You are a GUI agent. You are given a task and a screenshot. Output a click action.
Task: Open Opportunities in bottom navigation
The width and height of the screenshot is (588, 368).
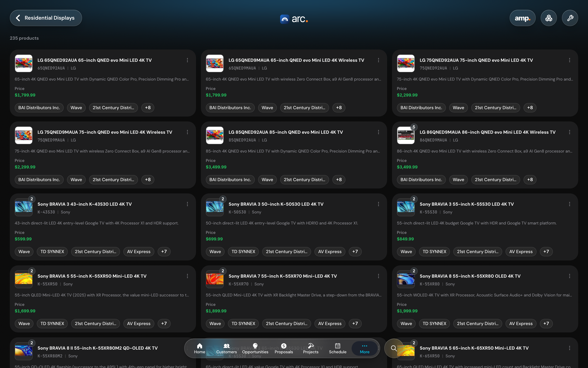(x=255, y=348)
